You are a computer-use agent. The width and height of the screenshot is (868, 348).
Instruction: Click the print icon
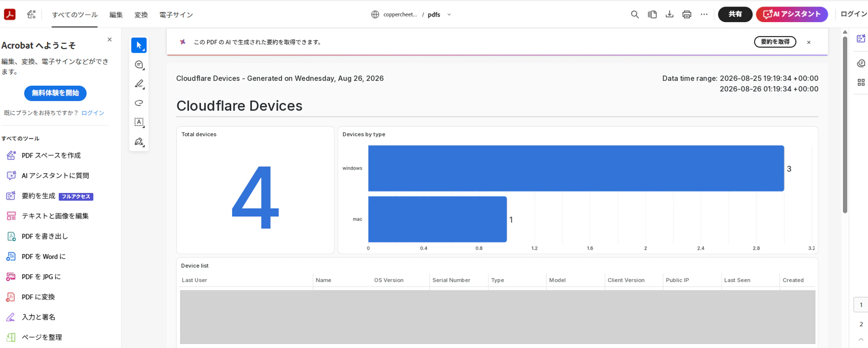point(687,14)
